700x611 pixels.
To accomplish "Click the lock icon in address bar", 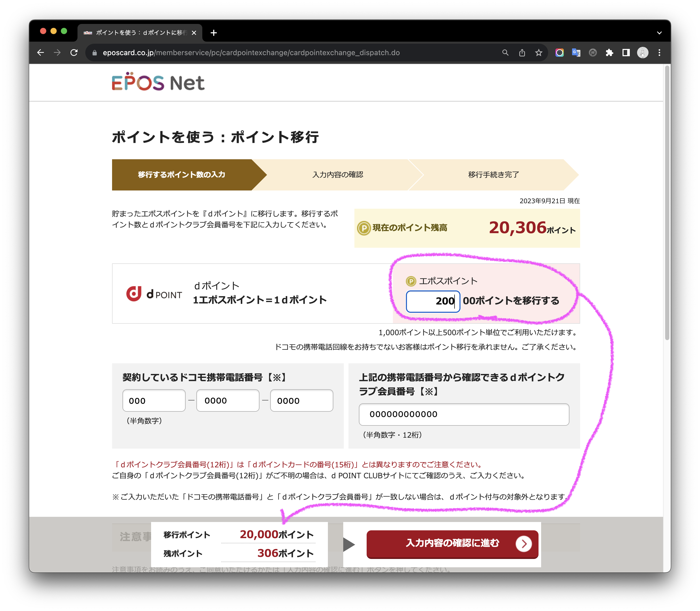I will coord(95,53).
